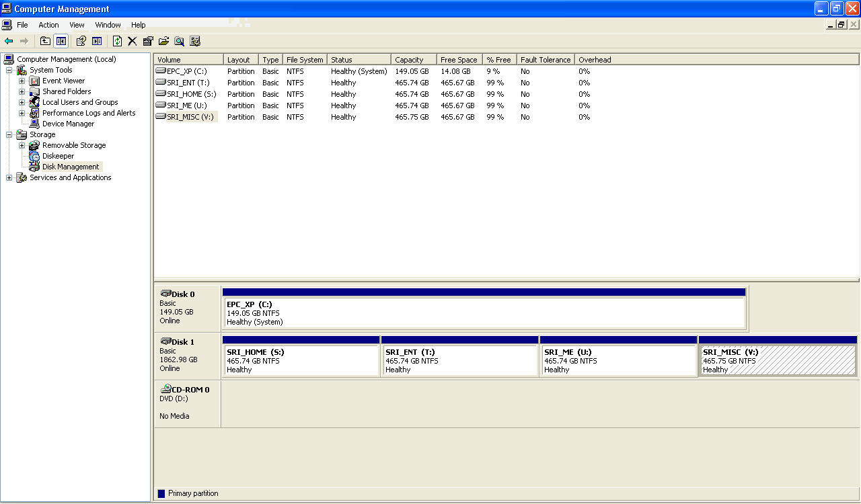This screenshot has width=861, height=504.
Task: Collapse the System Tools tree node
Action: pyautogui.click(x=9, y=70)
